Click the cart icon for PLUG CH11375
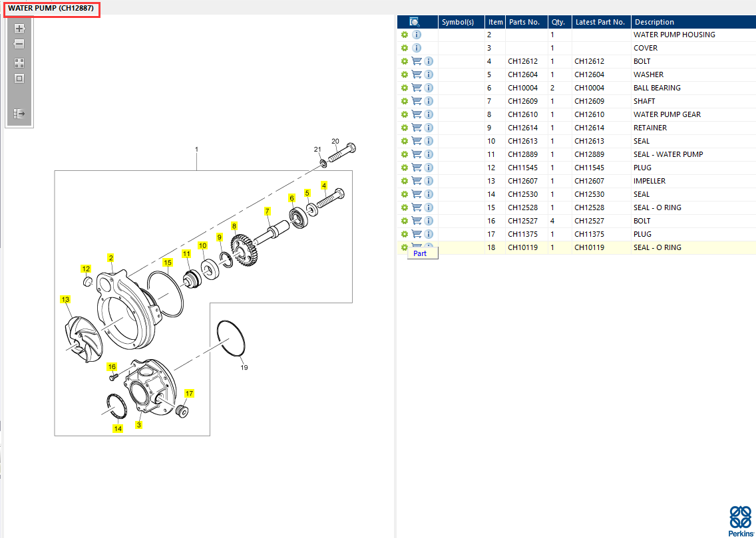 [417, 234]
